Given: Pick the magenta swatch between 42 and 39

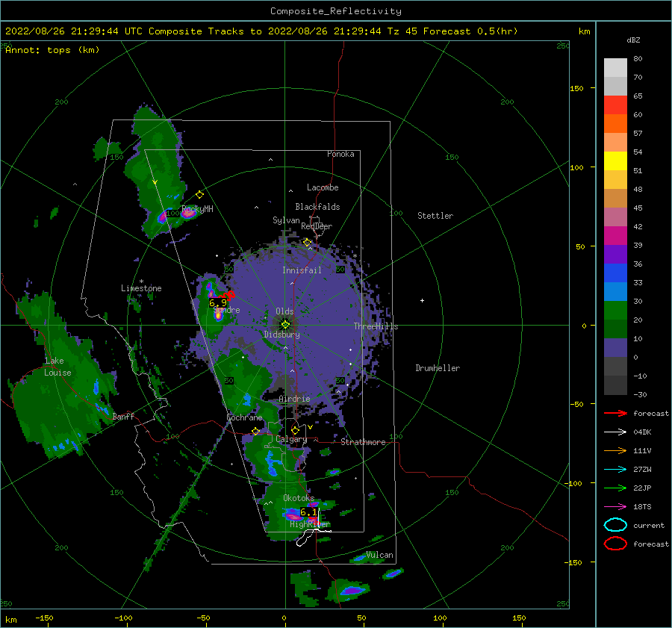Looking at the screenshot, I should [615, 236].
